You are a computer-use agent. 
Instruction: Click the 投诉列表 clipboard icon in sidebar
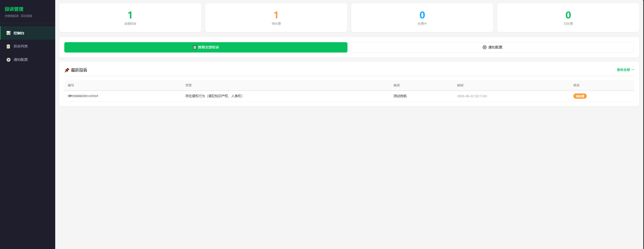click(8, 46)
